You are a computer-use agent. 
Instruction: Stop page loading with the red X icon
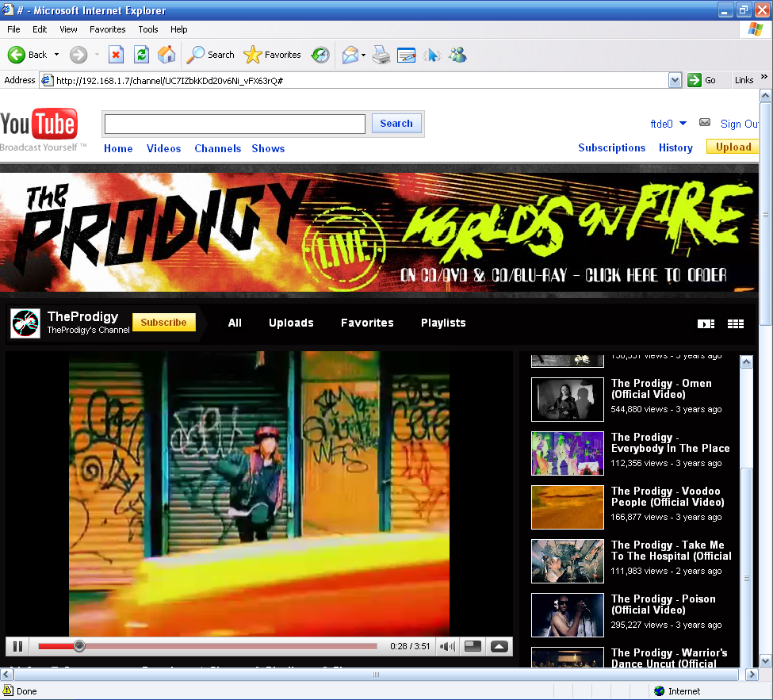click(x=116, y=55)
